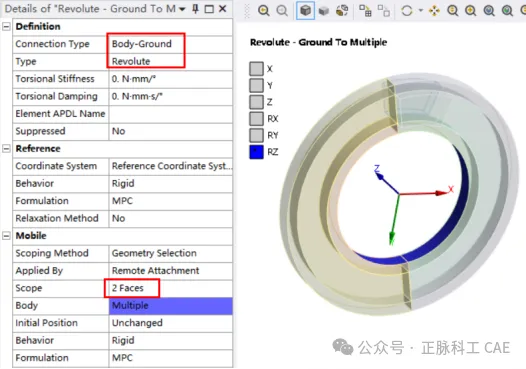Change Mobile Behavior value Rigid
Screen dimensions: 526x369
click(x=170, y=341)
